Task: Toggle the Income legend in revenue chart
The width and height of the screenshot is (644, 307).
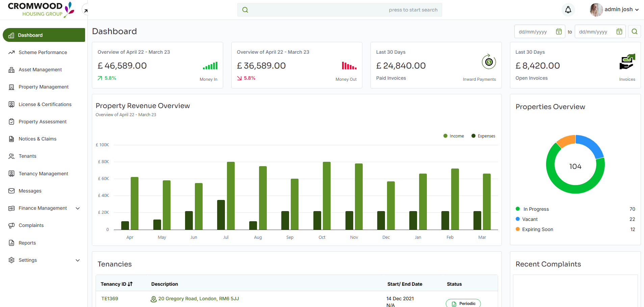Action: click(x=454, y=136)
